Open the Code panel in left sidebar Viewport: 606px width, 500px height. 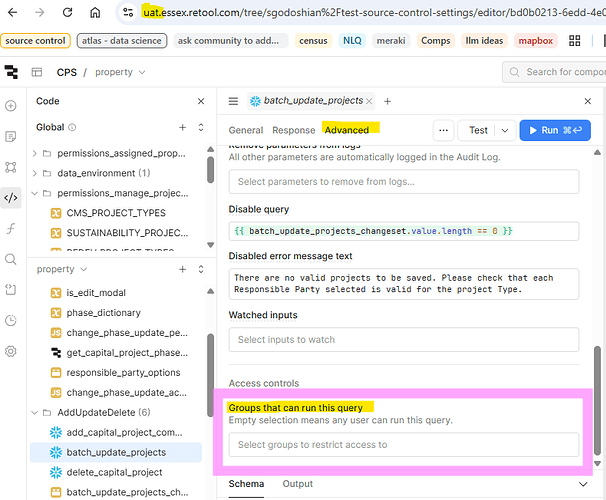(x=11, y=197)
